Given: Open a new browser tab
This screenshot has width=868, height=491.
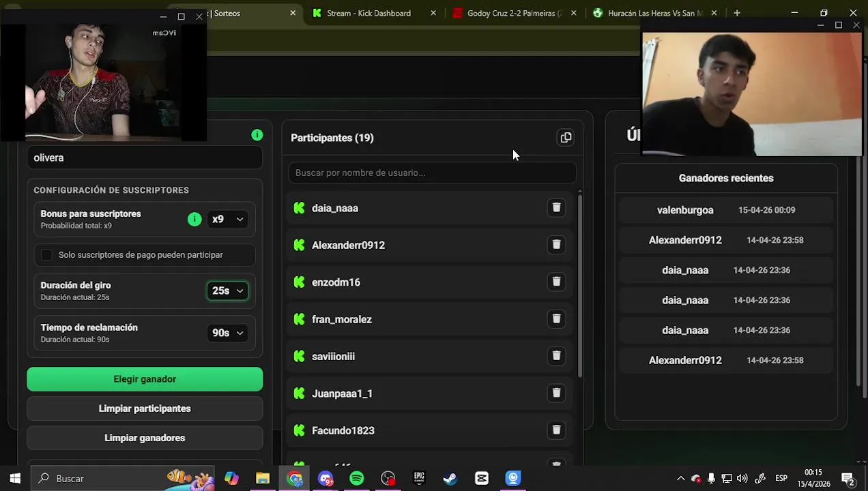Looking at the screenshot, I should point(737,13).
